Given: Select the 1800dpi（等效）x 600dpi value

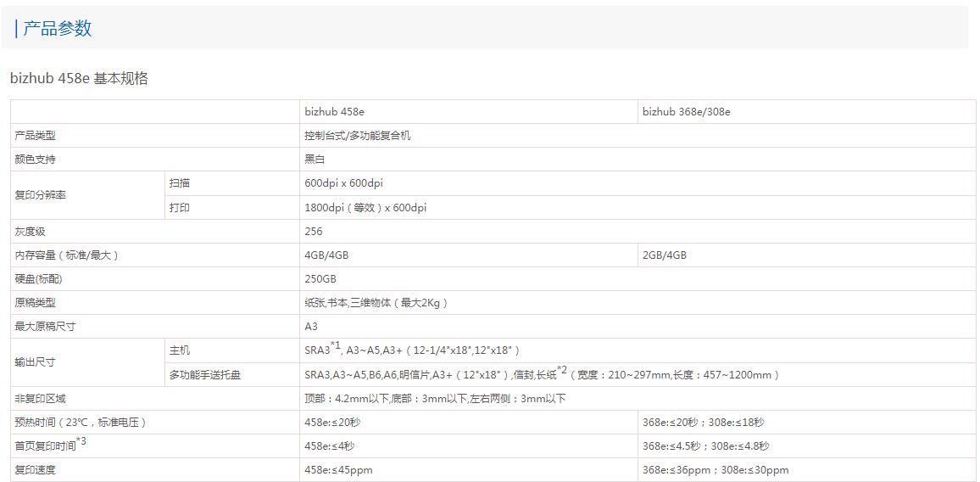Looking at the screenshot, I should [365, 207].
